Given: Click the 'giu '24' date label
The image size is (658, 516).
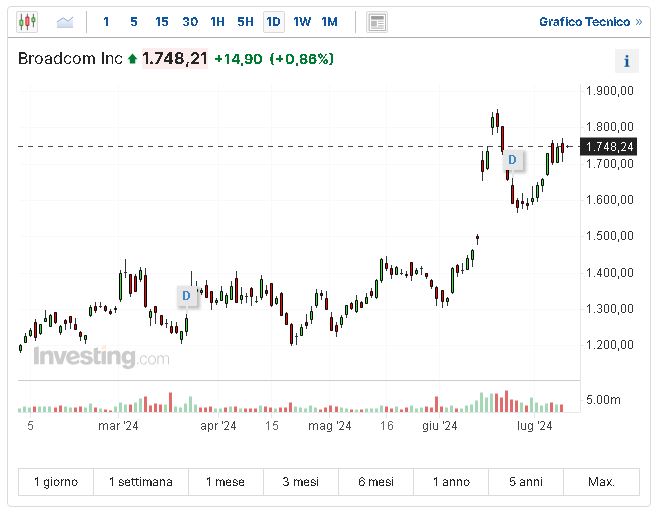Looking at the screenshot, I should (x=439, y=426).
